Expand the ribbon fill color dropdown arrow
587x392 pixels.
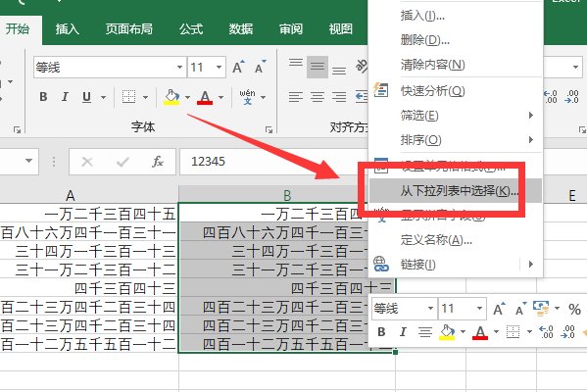click(x=187, y=97)
